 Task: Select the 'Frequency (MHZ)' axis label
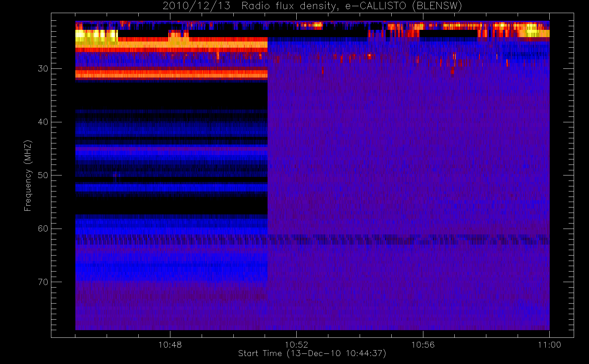pos(28,175)
